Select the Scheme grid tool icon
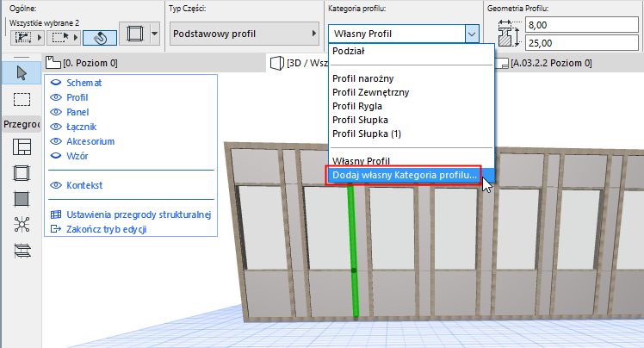Viewport: 644px width, 348px height. [22, 147]
